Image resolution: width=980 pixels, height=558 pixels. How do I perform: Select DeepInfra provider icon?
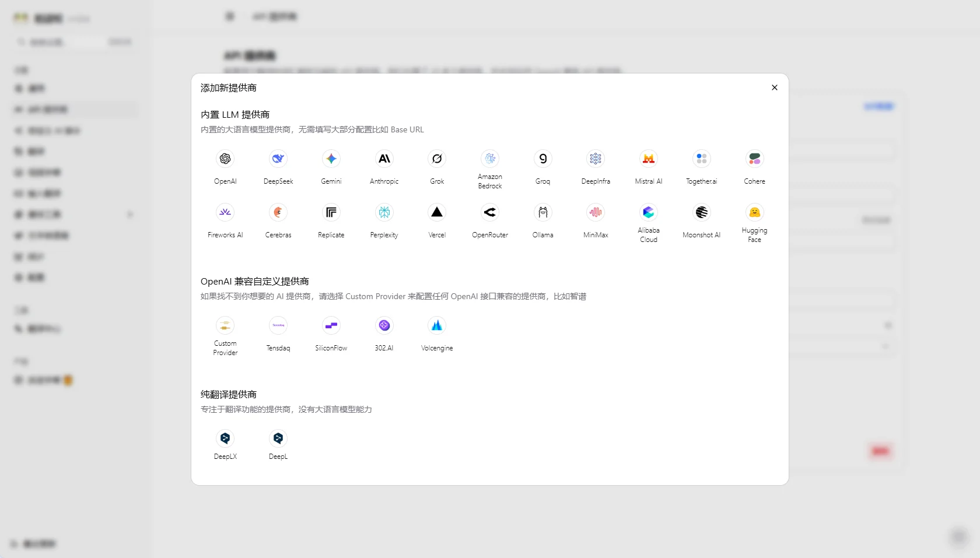coord(596,159)
